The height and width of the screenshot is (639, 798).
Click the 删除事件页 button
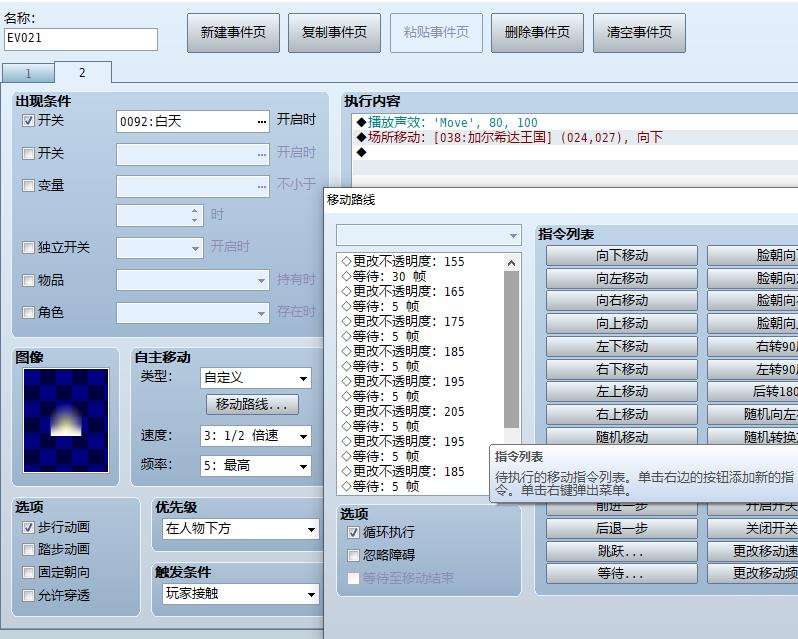537,33
